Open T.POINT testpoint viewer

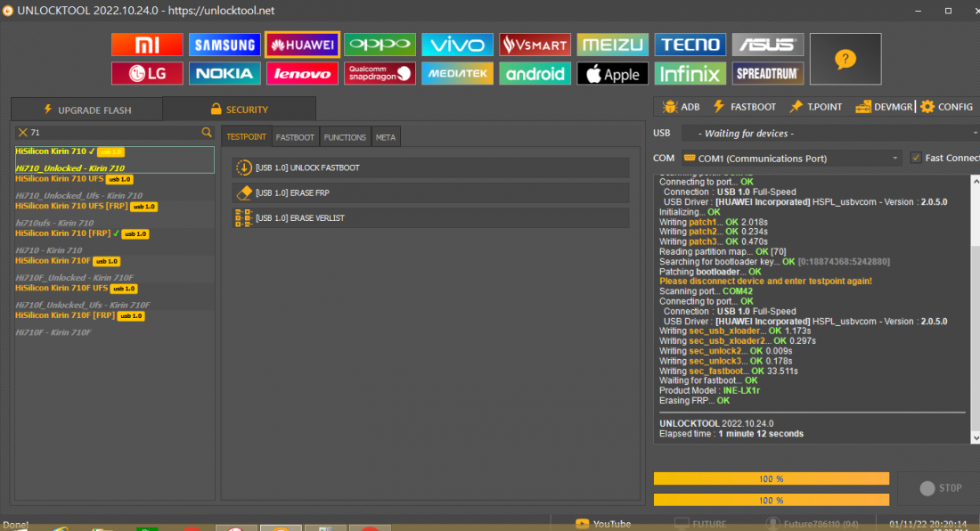815,107
